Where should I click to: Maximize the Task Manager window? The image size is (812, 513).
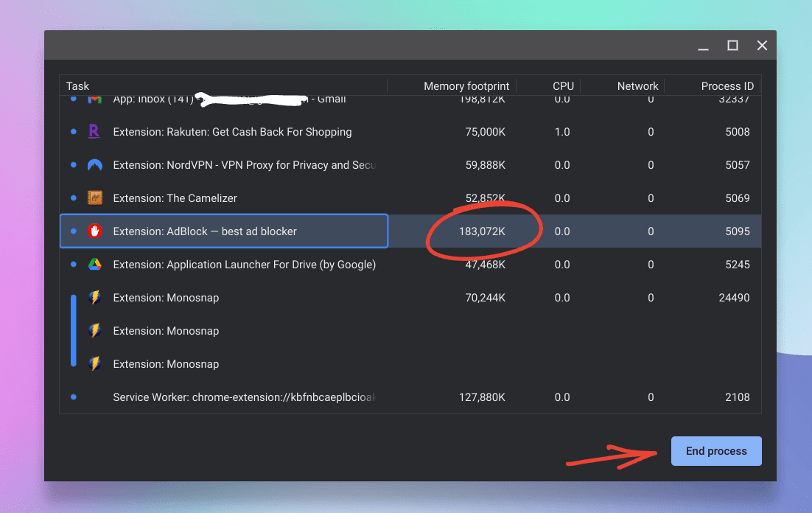point(732,46)
